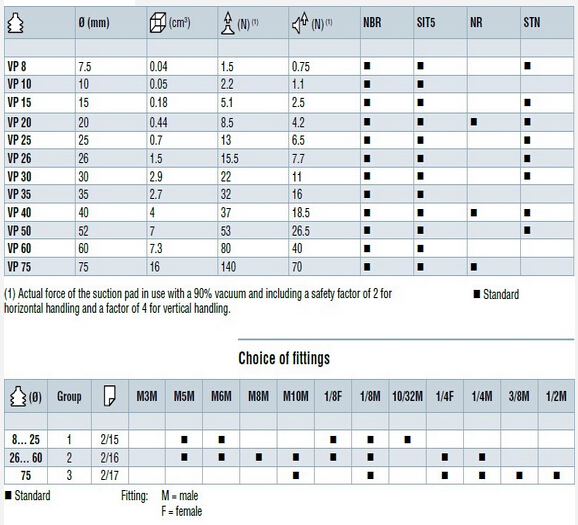Select the NR marker in VP 20 row
The image size is (578, 525).
pyautogui.click(x=474, y=122)
